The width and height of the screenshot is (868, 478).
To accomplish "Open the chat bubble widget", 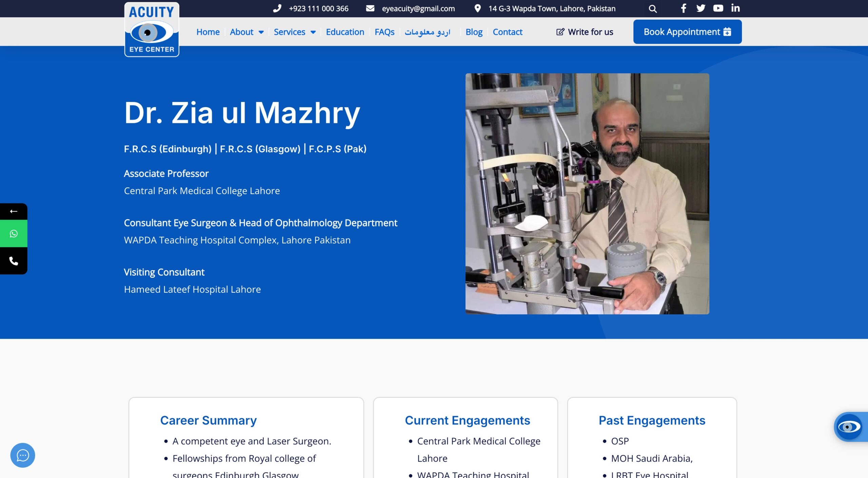I will 23,455.
